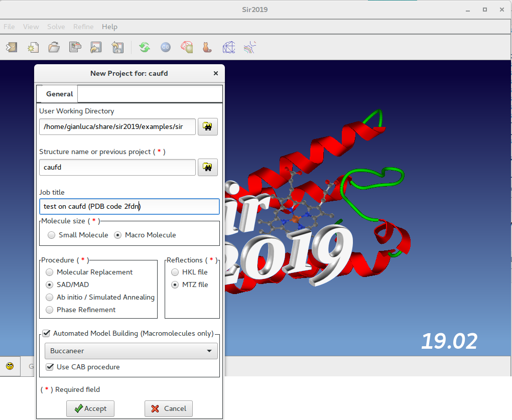Open a project with the folder icon
The width and height of the screenshot is (512, 420).
(x=54, y=47)
